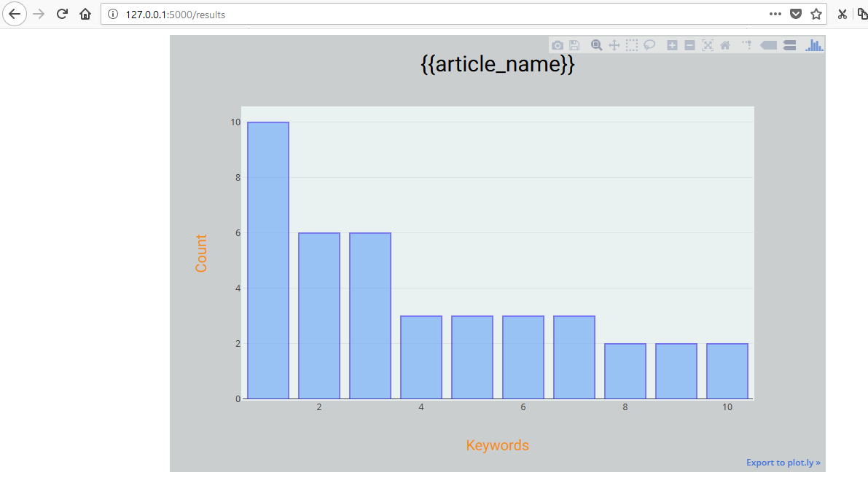This screenshot has width=868, height=483.
Task: Open the Export to plot.ly link
Action: click(x=783, y=463)
